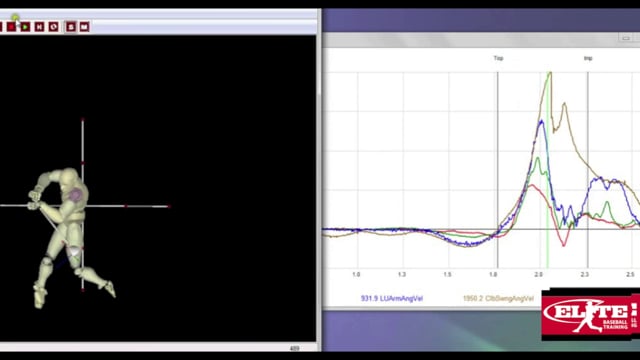Toggle the M toolbar button
The image size is (640, 360).
pyautogui.click(x=84, y=27)
